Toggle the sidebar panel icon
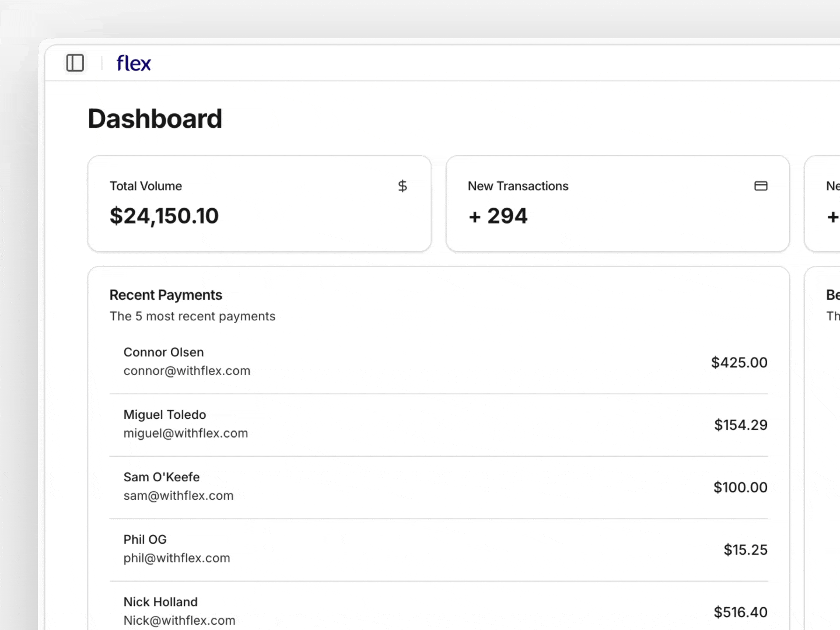840x630 pixels. click(75, 63)
